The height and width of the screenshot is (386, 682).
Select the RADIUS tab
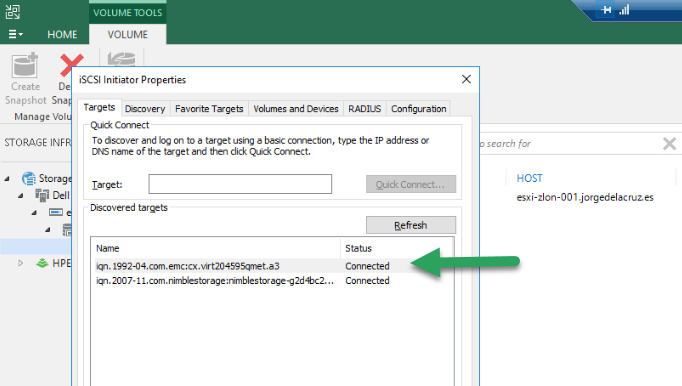[x=364, y=109]
